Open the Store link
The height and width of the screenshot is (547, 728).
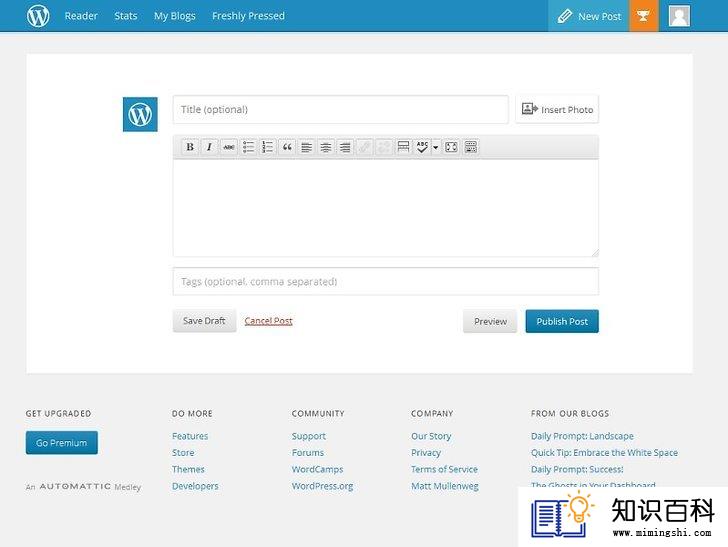point(183,453)
